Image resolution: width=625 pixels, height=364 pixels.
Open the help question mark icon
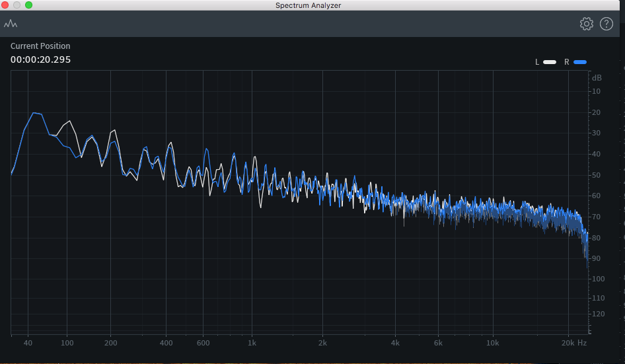pyautogui.click(x=607, y=24)
